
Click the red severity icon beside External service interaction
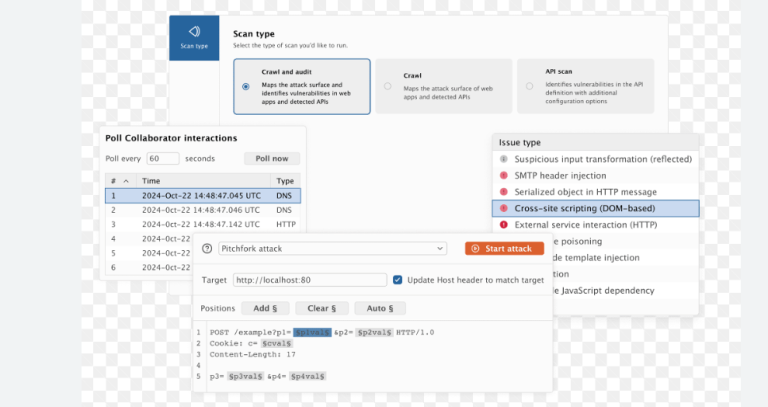(504, 225)
